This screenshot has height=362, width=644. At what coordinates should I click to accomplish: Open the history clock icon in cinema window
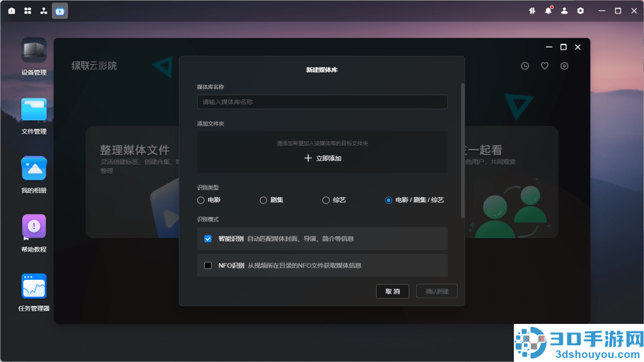[x=525, y=66]
